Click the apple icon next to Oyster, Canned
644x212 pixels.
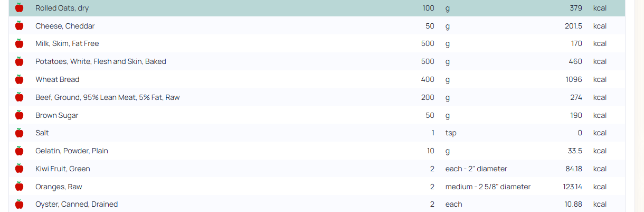[20, 204]
